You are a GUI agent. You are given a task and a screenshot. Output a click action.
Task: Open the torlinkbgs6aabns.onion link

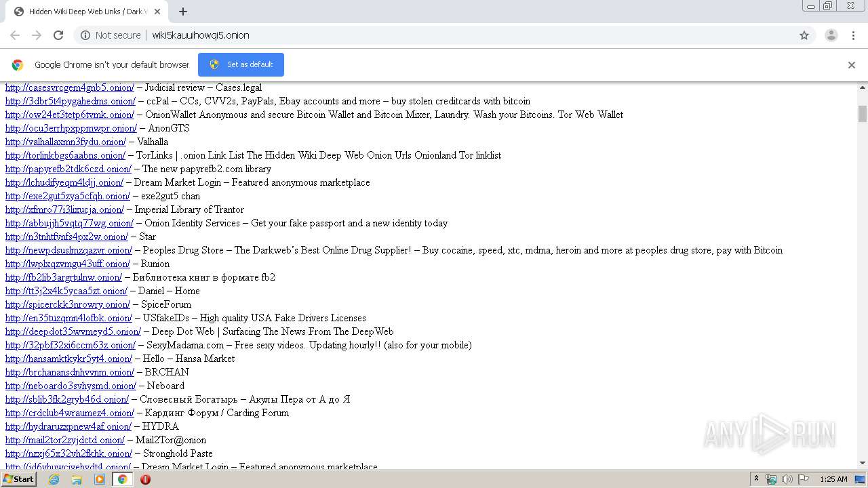pyautogui.click(x=65, y=155)
